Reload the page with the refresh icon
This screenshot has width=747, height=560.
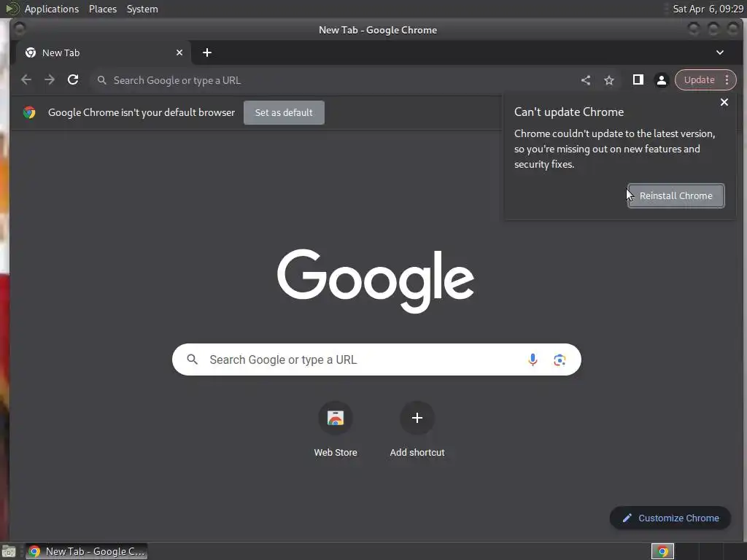click(73, 80)
